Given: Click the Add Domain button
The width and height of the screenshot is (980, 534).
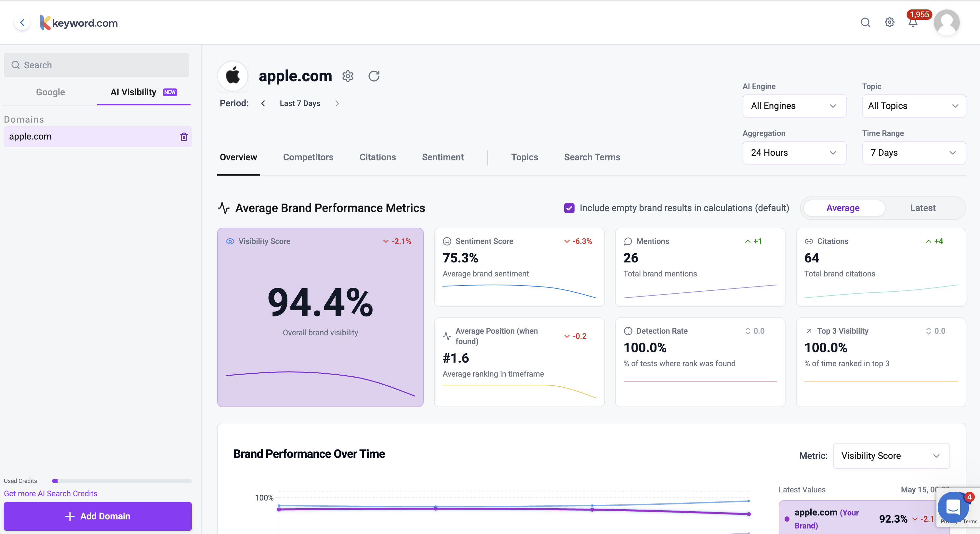Looking at the screenshot, I should pyautogui.click(x=98, y=516).
